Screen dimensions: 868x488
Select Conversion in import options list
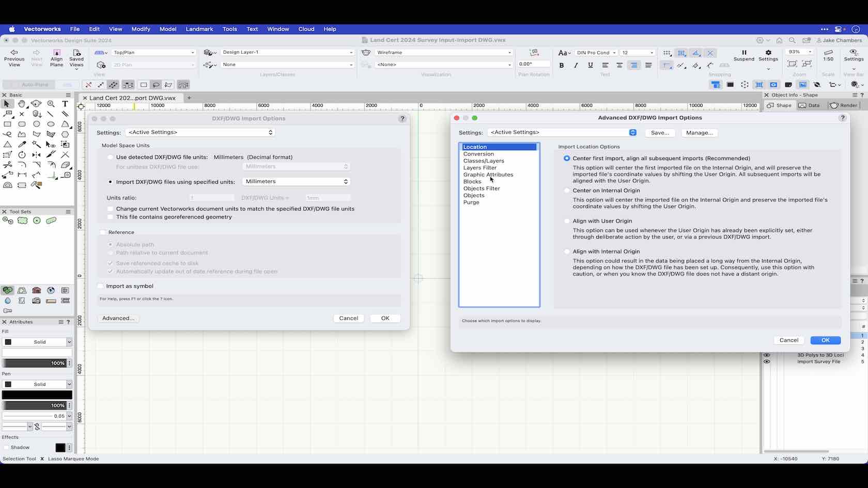coord(478,154)
